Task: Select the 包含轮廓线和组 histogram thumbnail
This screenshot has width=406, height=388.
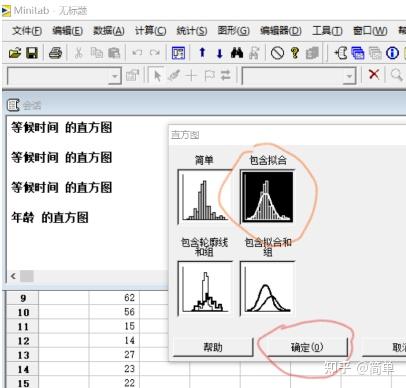Action: coord(205,289)
